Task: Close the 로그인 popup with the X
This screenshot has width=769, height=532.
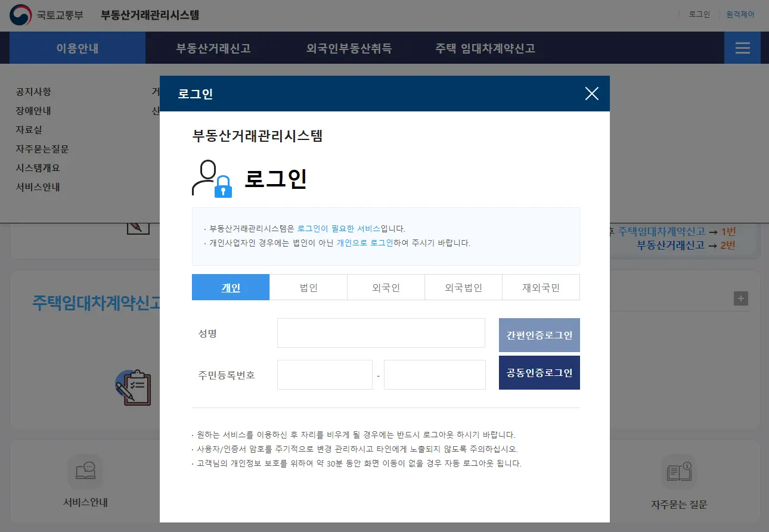Action: click(591, 94)
